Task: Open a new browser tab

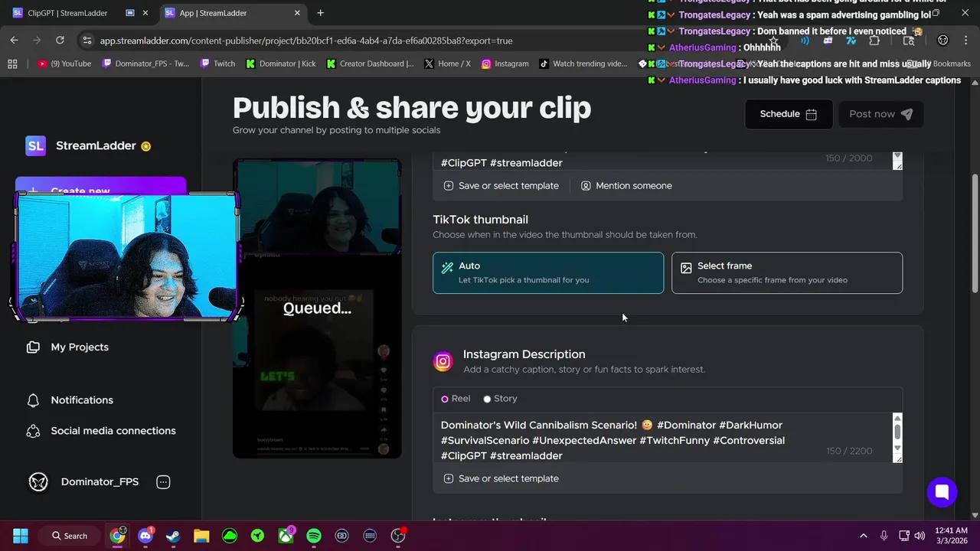Action: [320, 13]
